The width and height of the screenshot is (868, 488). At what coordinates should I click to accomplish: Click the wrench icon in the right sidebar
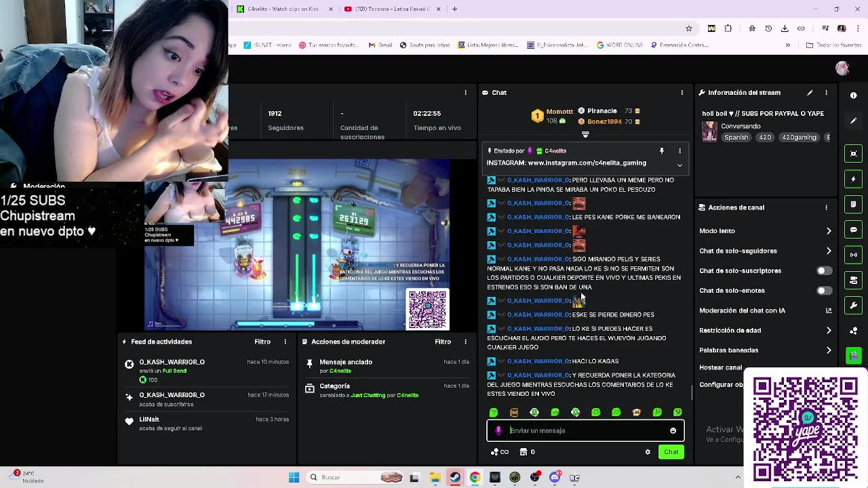(854, 305)
